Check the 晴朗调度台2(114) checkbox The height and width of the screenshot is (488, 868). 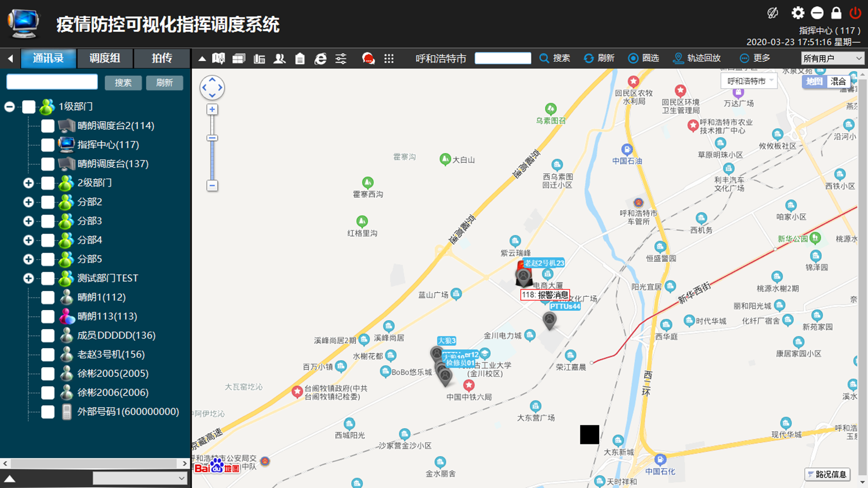[x=48, y=126]
